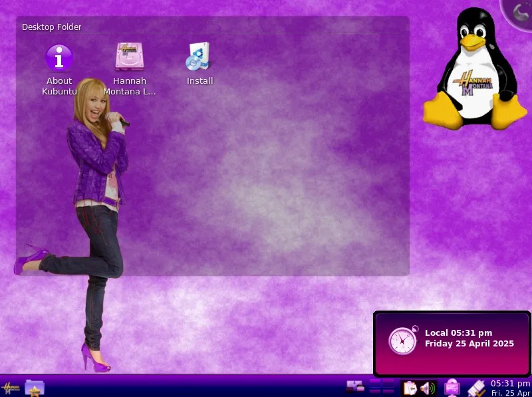Click the panel clock showing 05:31 pm
The height and width of the screenshot is (397, 532).
[510, 388]
